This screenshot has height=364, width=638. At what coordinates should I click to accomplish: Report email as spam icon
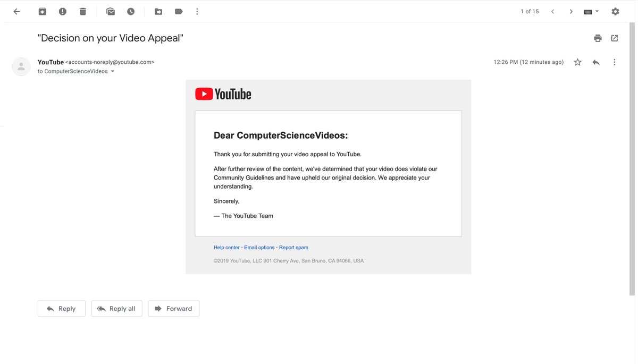pyautogui.click(x=63, y=12)
